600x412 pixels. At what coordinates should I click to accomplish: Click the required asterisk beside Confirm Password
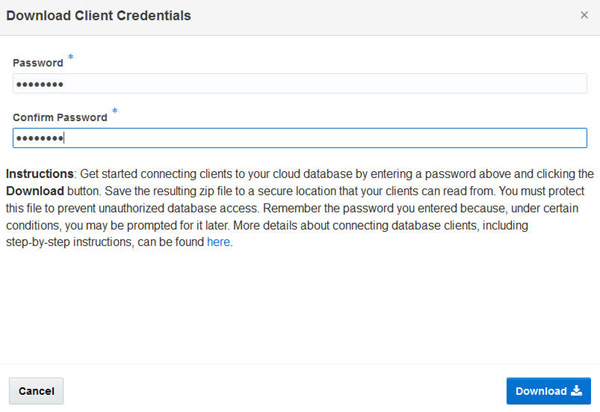click(x=114, y=112)
